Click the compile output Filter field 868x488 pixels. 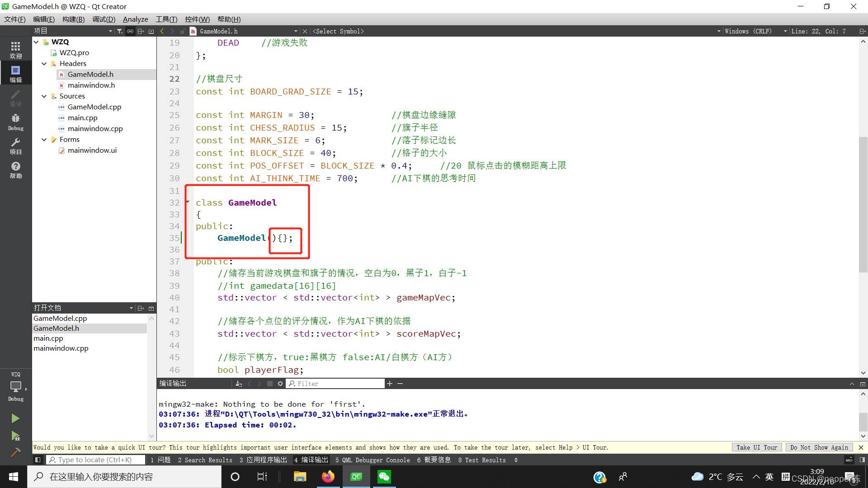(339, 384)
